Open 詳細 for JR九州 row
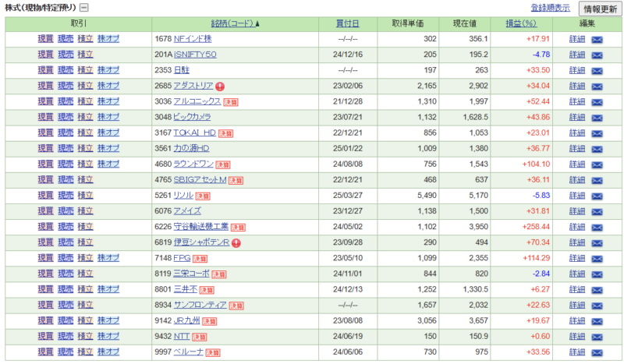Screen dimensions: 624x364 click(x=577, y=320)
